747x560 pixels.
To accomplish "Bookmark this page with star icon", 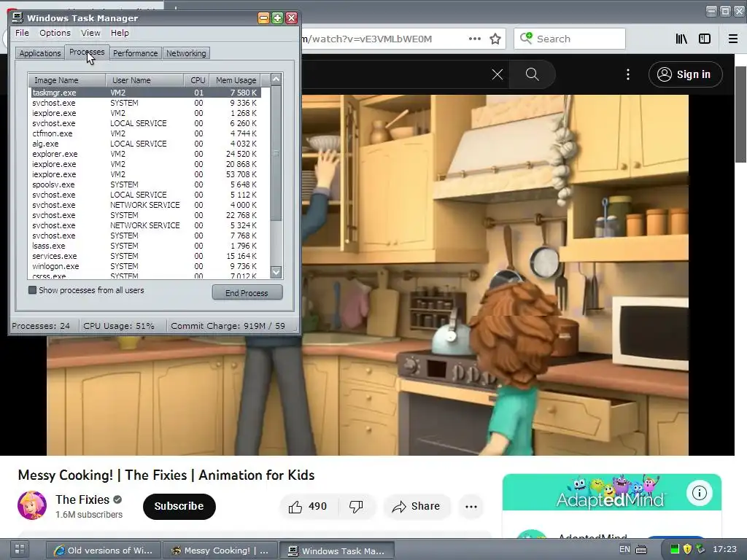I will coord(495,39).
